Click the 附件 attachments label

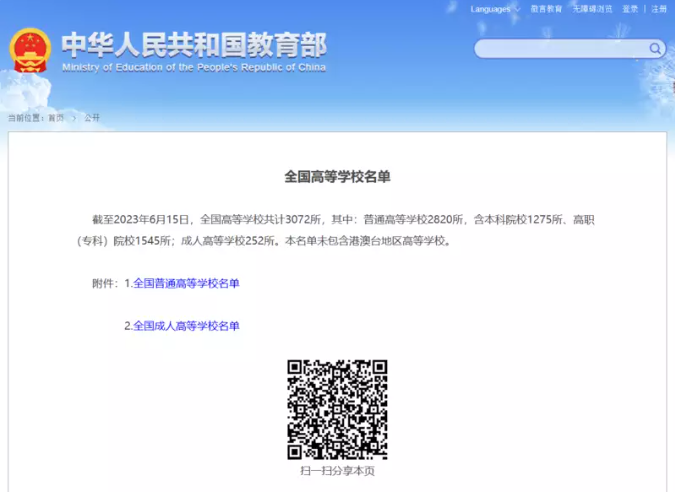tap(105, 283)
